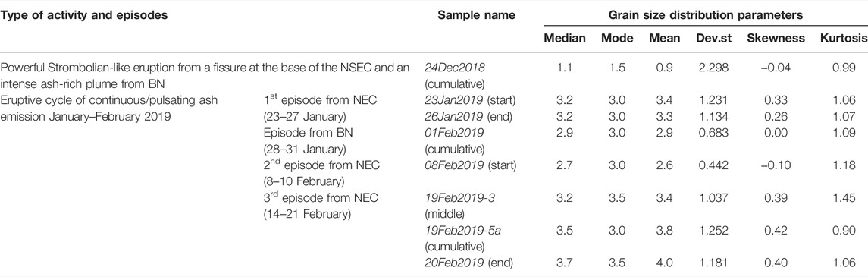Screen dimensions: 868x277
Task: Click the Skewness column header
Action: pos(775,39)
